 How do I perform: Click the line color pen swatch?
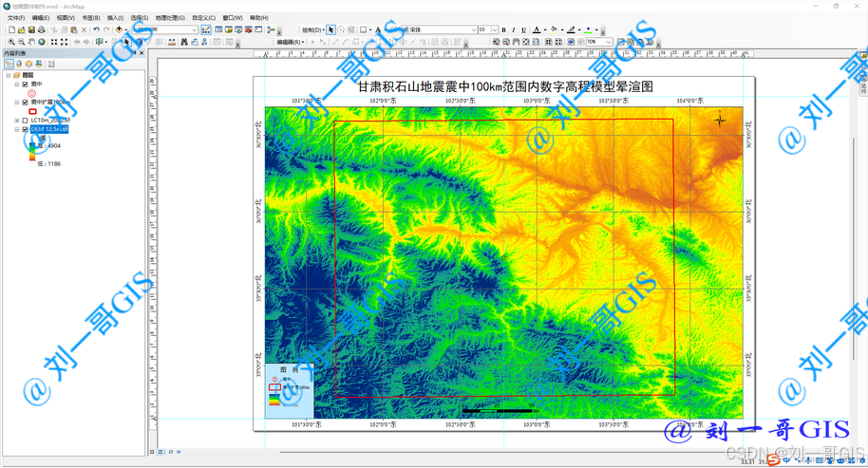[572, 29]
